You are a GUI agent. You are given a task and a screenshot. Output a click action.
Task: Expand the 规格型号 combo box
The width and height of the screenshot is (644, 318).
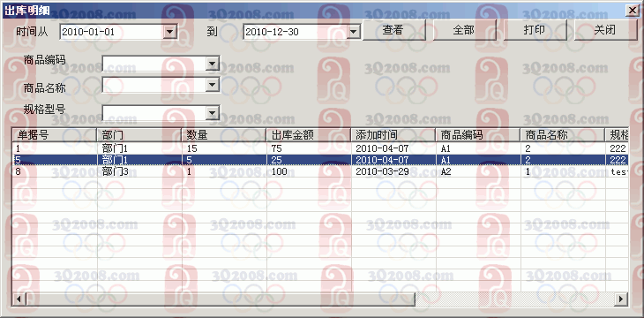point(212,113)
